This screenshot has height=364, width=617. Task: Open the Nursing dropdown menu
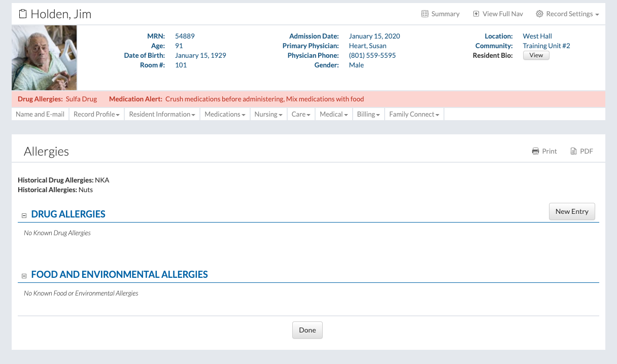[268, 115]
